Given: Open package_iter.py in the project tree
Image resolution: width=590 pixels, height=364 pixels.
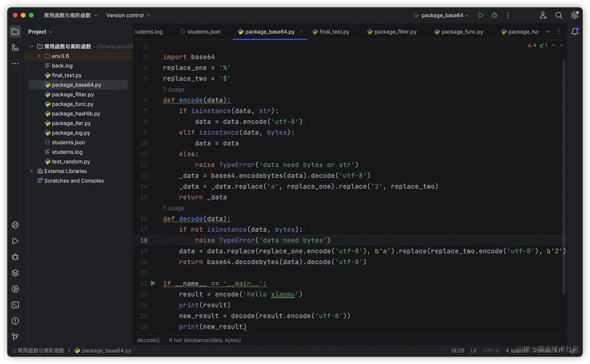Looking at the screenshot, I should (x=71, y=123).
